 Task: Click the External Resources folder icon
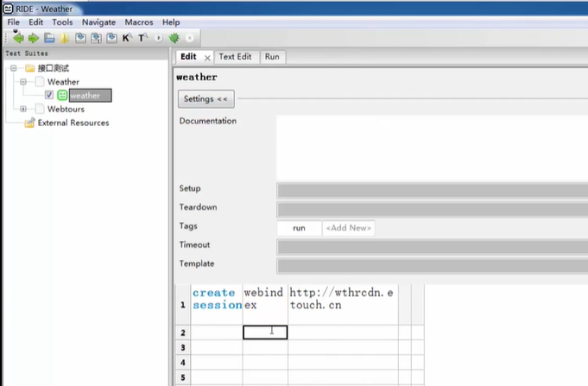30,123
